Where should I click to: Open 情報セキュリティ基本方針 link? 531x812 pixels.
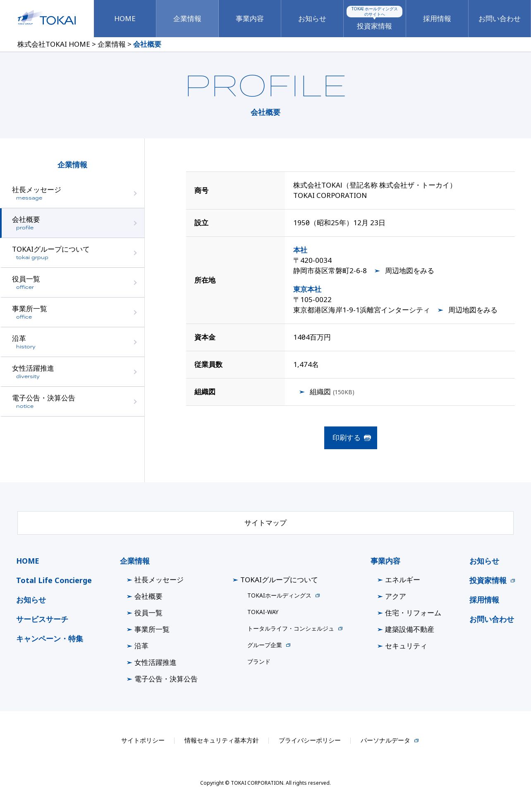tap(221, 741)
